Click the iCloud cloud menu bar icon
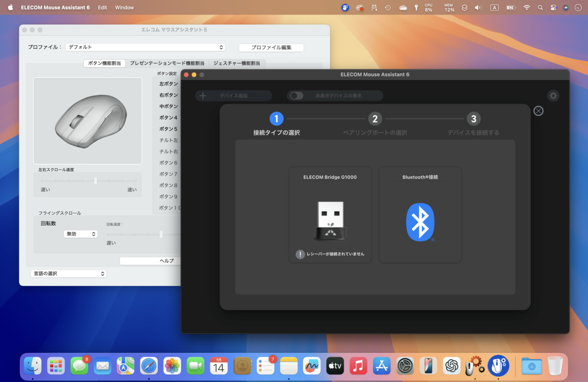 pyautogui.click(x=403, y=7)
